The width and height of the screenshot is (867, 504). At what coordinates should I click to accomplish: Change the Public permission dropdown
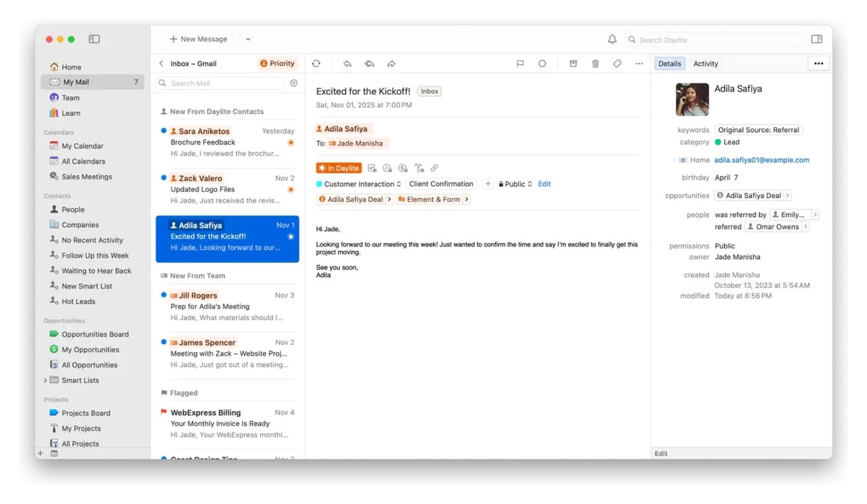click(515, 184)
